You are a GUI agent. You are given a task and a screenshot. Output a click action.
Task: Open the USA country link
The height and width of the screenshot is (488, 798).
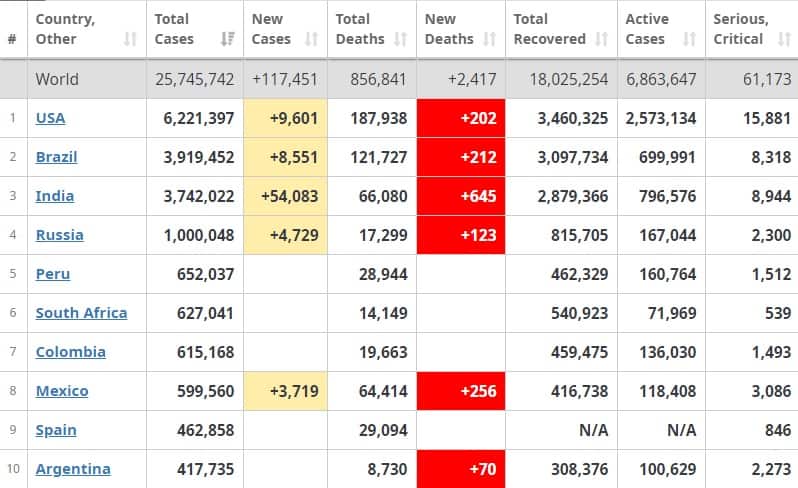(50, 118)
